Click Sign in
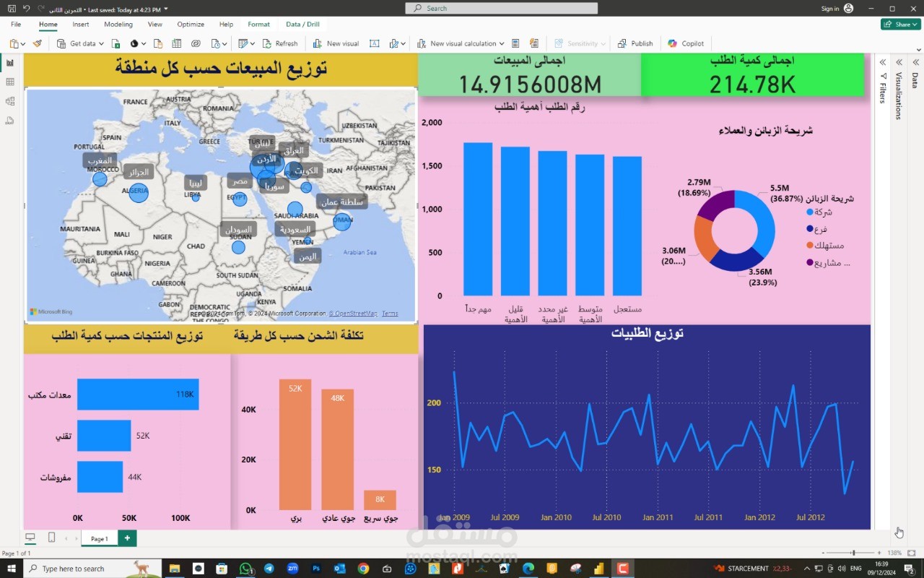 (830, 9)
